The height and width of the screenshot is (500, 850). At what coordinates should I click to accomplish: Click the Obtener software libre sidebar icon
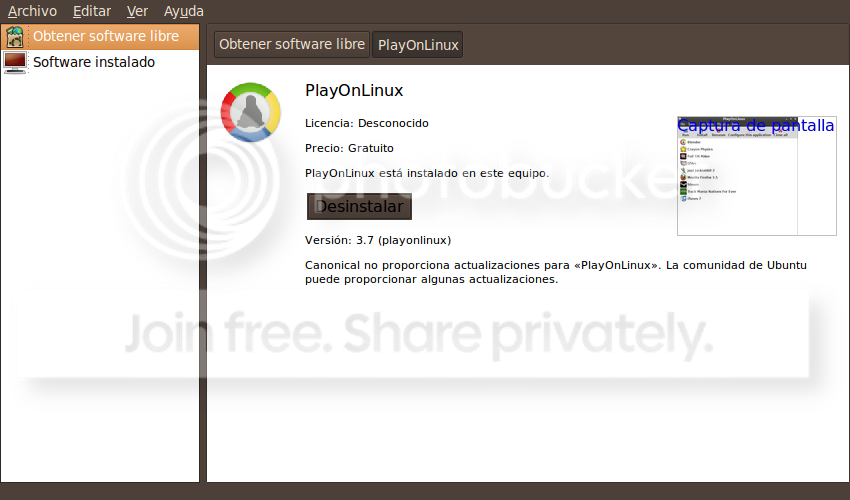[15, 36]
